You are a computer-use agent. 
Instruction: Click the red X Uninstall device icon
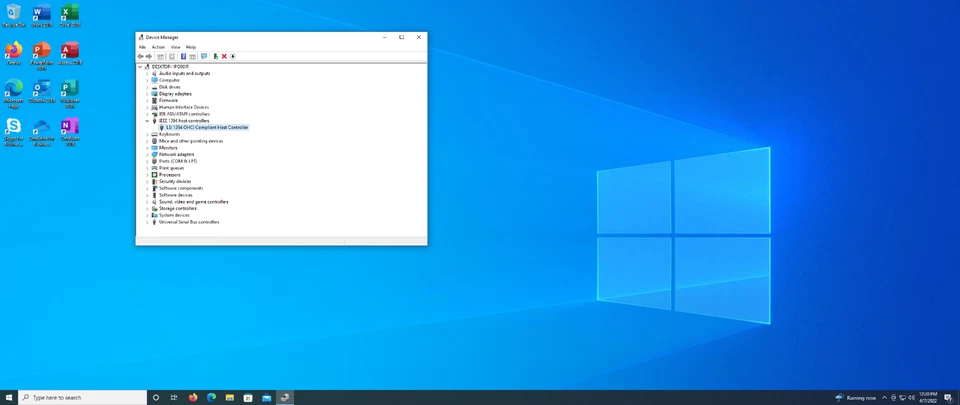pyautogui.click(x=224, y=56)
